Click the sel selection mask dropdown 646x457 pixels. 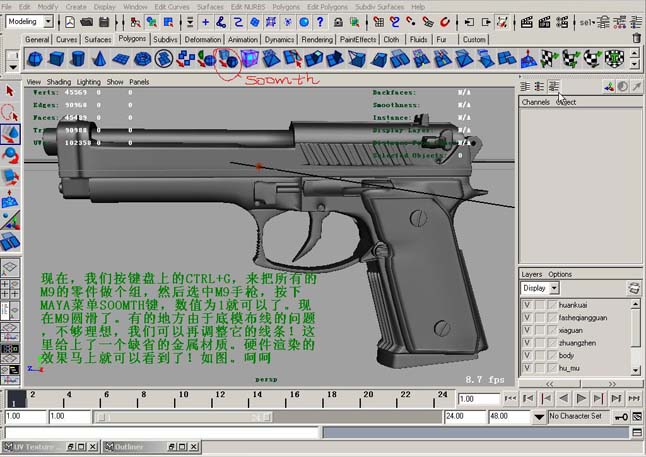point(587,22)
